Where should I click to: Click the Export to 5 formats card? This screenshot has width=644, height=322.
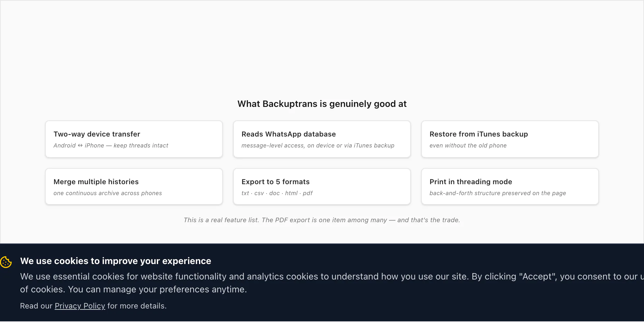click(x=322, y=186)
